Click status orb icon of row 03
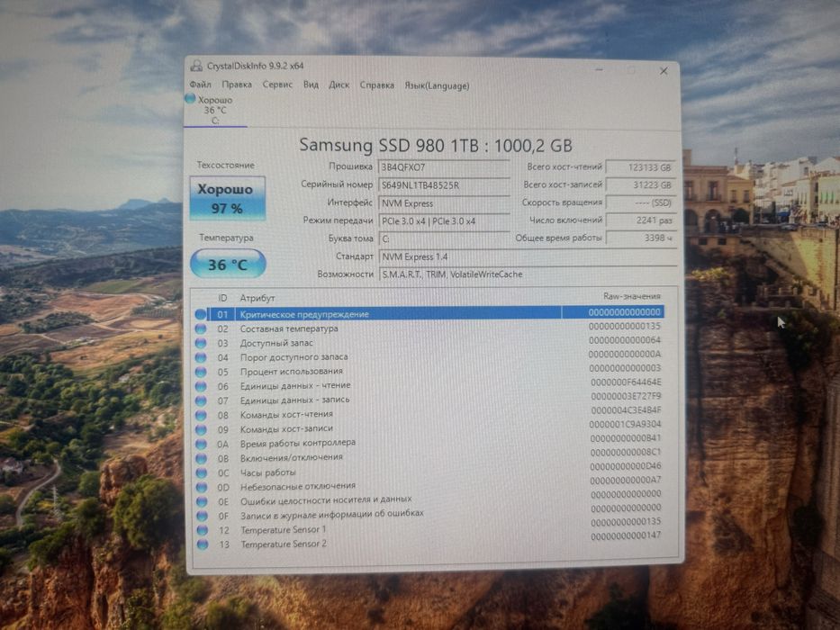840x630 pixels. [x=201, y=344]
